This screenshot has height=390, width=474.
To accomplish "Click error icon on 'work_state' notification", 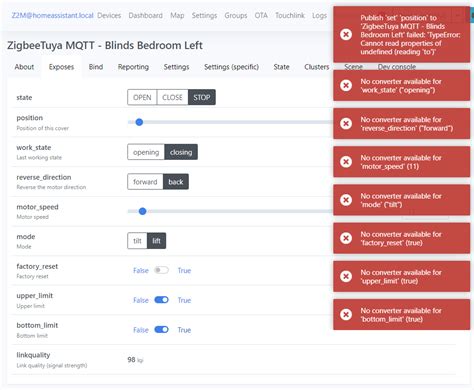I will 346,85.
